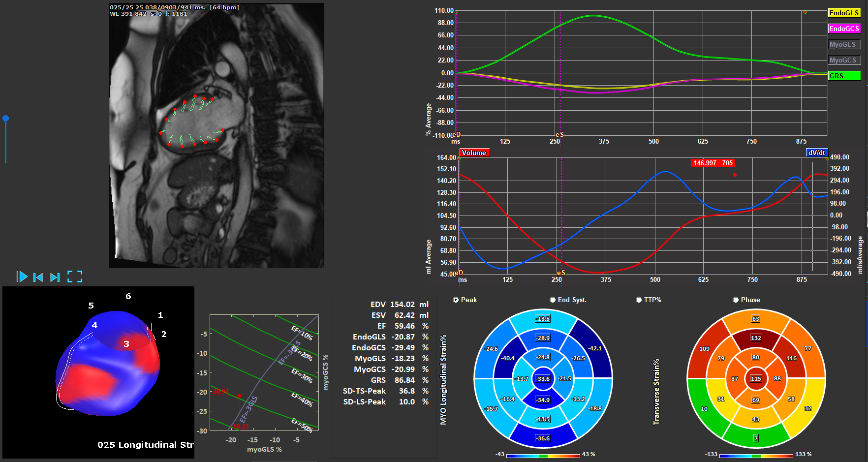Click the red Volume label button

tap(474, 153)
